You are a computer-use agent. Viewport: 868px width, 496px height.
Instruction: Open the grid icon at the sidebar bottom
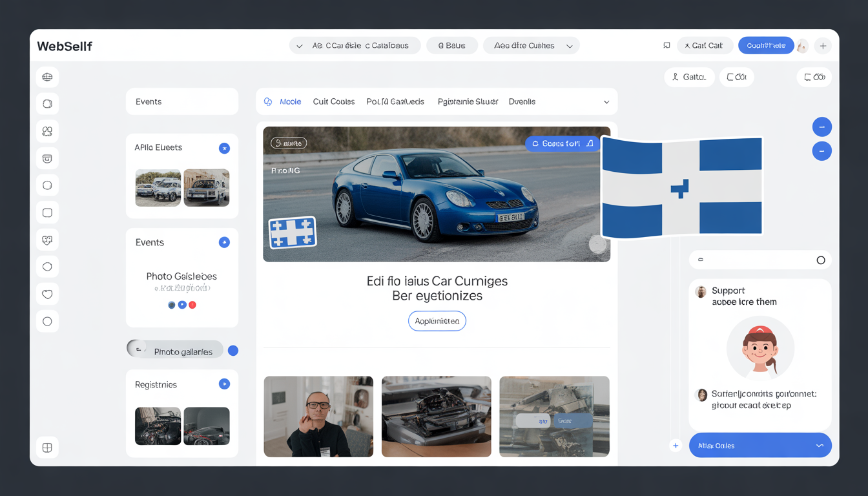coord(47,448)
